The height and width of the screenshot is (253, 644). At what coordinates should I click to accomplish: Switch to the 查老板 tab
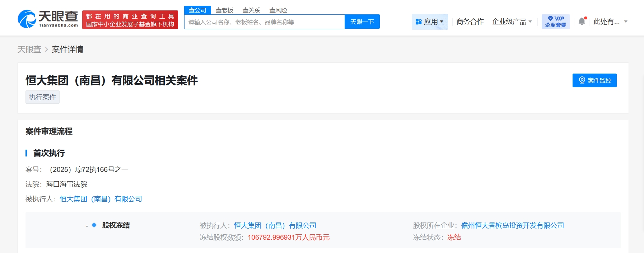pyautogui.click(x=224, y=10)
